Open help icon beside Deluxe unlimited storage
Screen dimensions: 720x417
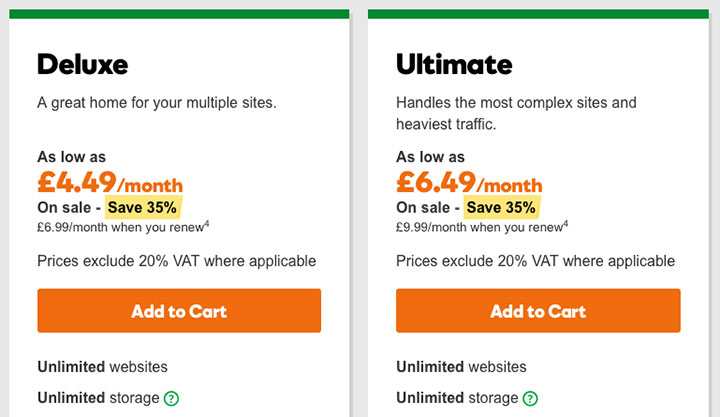coord(171,398)
